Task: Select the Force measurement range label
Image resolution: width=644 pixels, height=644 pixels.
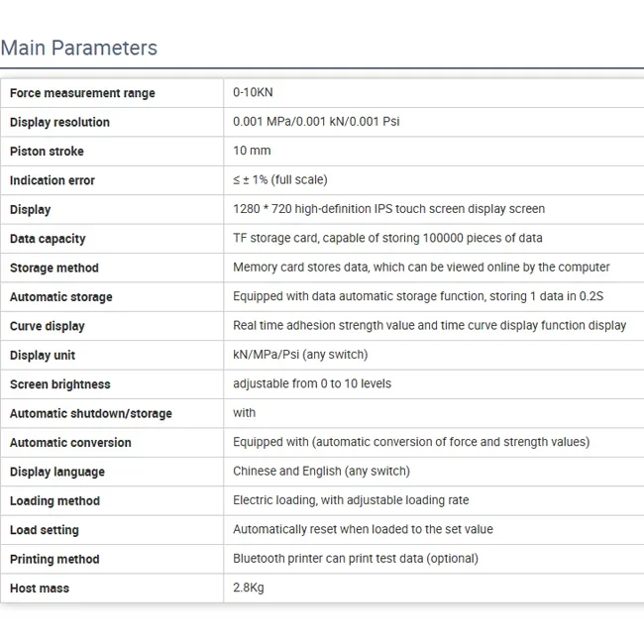Action: pos(82,93)
